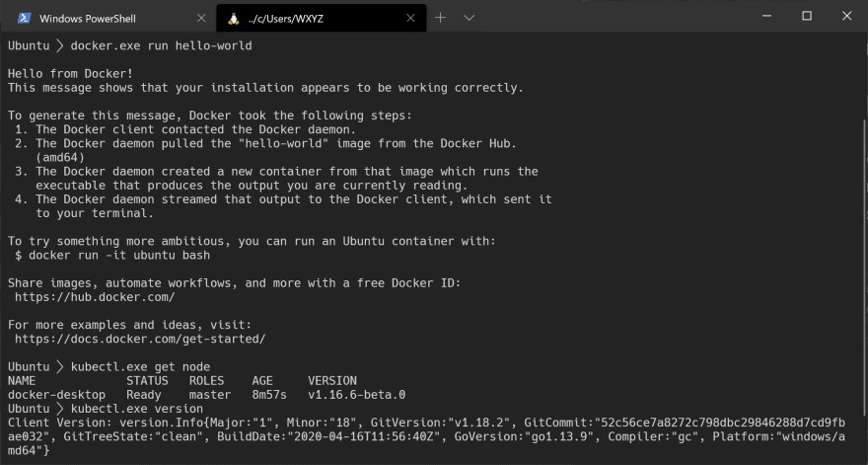Click the https://docs.docker.com/get-started/ URL

pyautogui.click(x=140, y=339)
